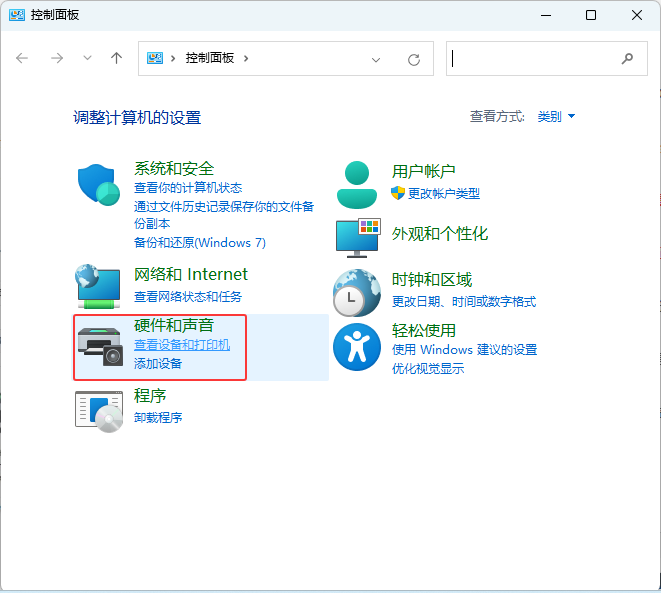Click the 添加设备 link

pyautogui.click(x=158, y=363)
